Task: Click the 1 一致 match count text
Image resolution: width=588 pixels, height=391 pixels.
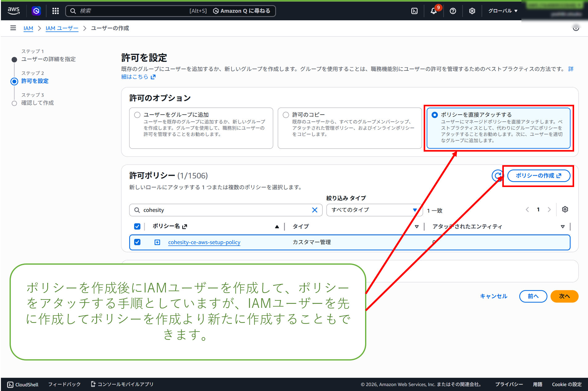Action: (434, 211)
